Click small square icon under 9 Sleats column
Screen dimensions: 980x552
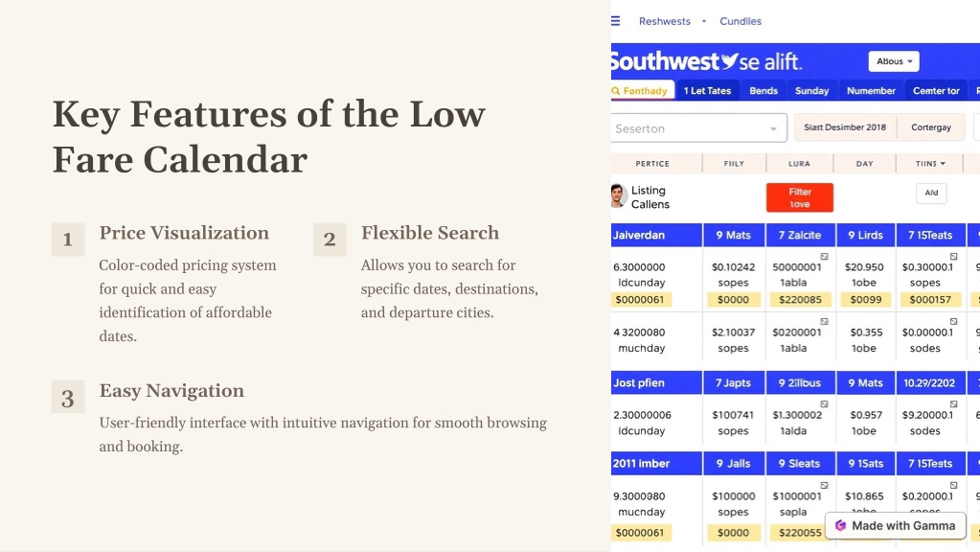click(825, 485)
